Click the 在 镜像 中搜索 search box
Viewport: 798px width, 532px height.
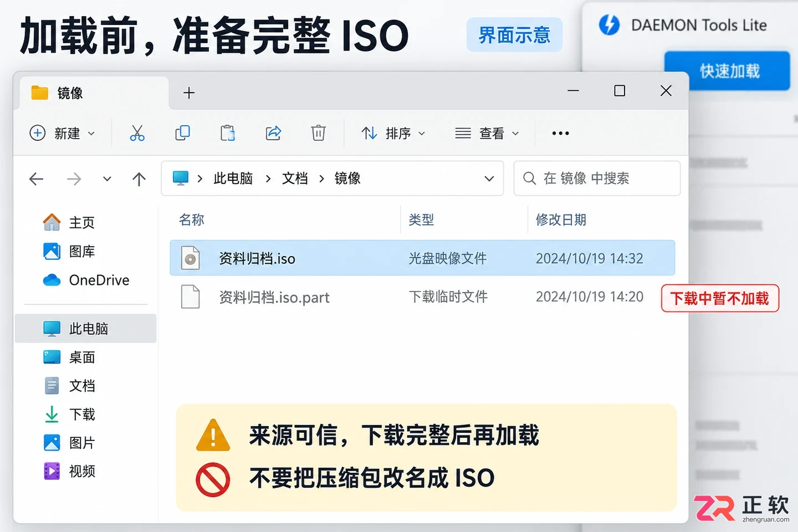coord(597,178)
